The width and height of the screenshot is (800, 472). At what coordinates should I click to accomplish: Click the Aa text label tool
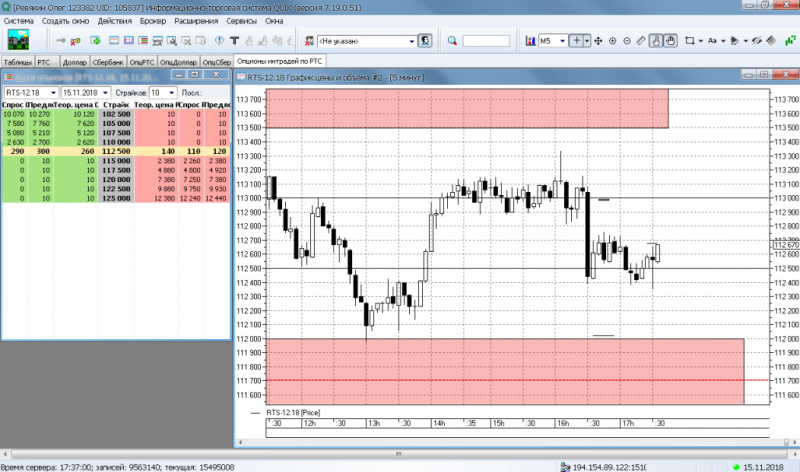point(712,41)
